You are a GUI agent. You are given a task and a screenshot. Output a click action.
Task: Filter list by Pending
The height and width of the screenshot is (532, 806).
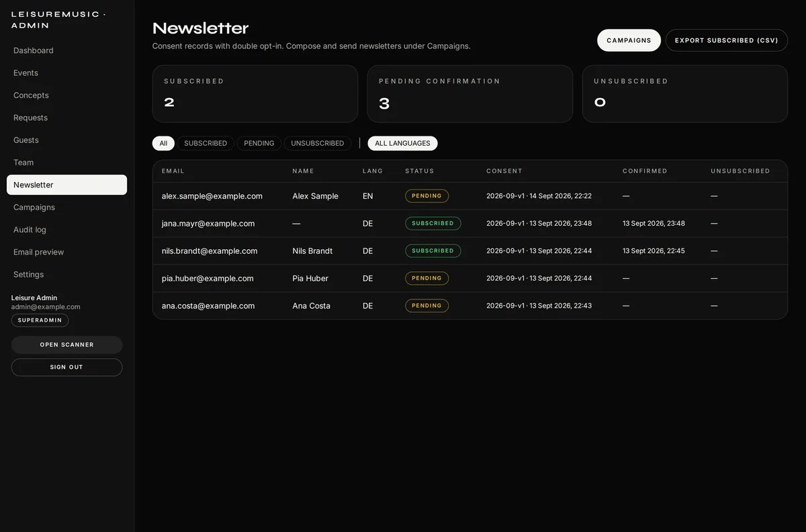(x=259, y=143)
